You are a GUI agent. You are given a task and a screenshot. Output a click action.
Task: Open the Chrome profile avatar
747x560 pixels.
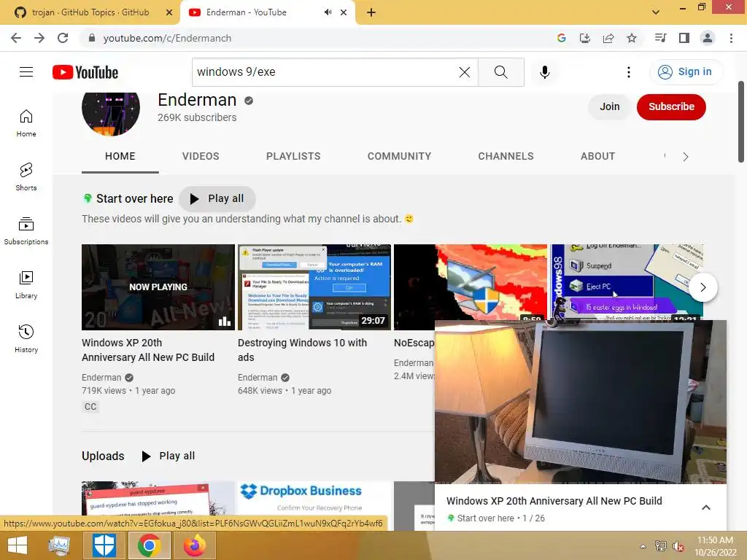point(708,38)
